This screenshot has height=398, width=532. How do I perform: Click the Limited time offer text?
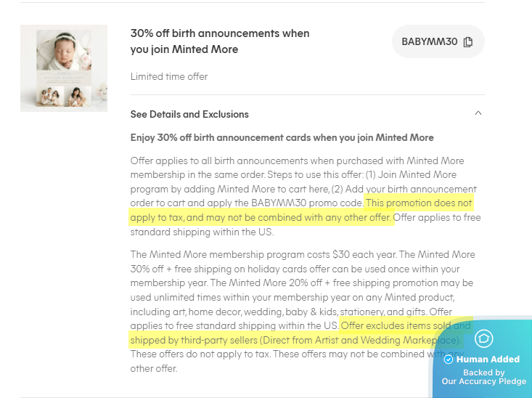[x=168, y=76]
